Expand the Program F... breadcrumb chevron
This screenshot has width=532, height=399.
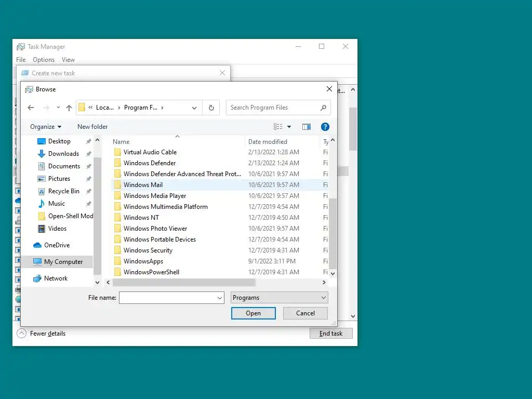[163, 108]
